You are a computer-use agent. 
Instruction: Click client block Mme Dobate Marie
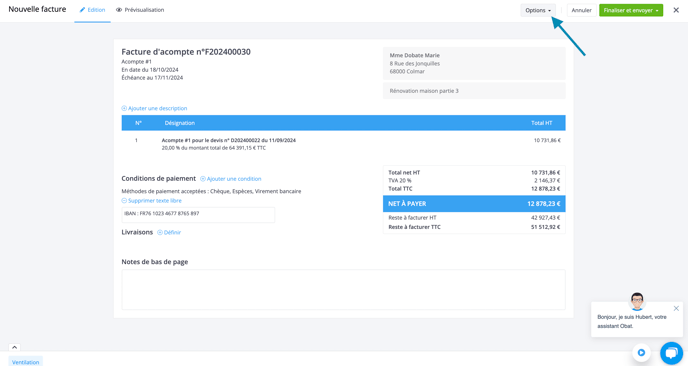[x=474, y=63]
